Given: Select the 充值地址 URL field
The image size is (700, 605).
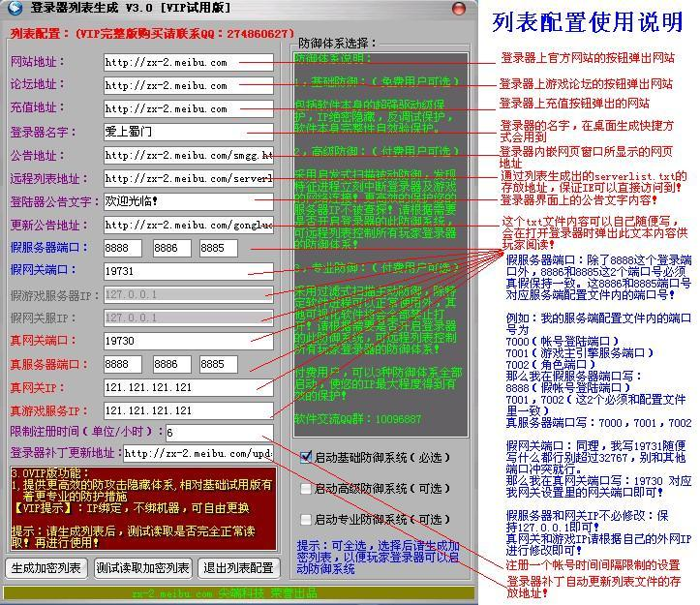Looking at the screenshot, I should 188,108.
